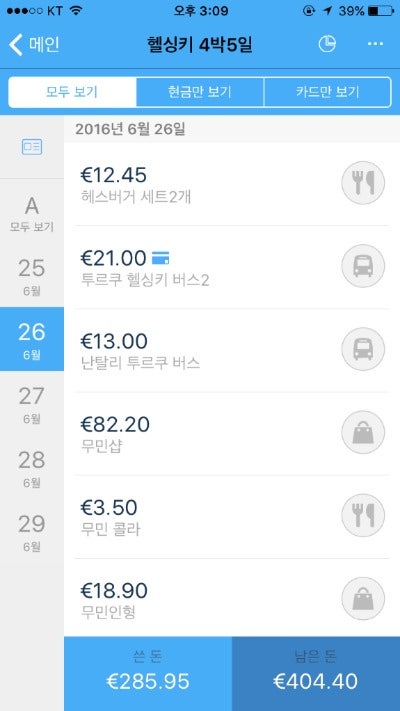Tap the bus icon for €13.00 entry
The height and width of the screenshot is (711, 400).
tap(363, 349)
